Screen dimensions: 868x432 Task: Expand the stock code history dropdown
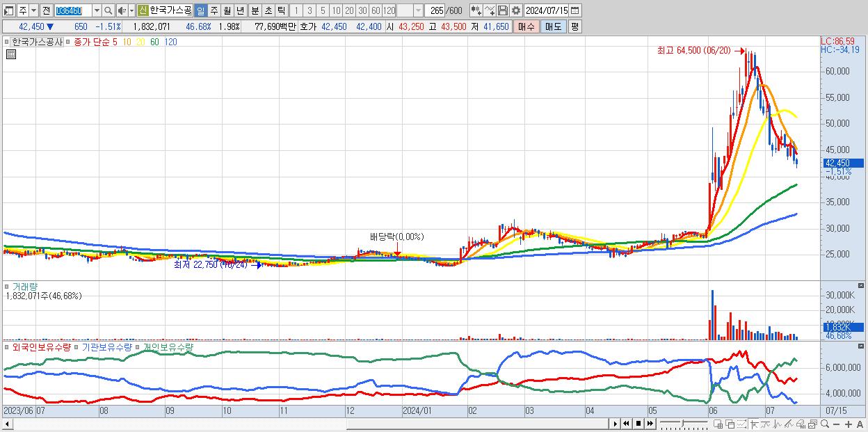[97, 10]
